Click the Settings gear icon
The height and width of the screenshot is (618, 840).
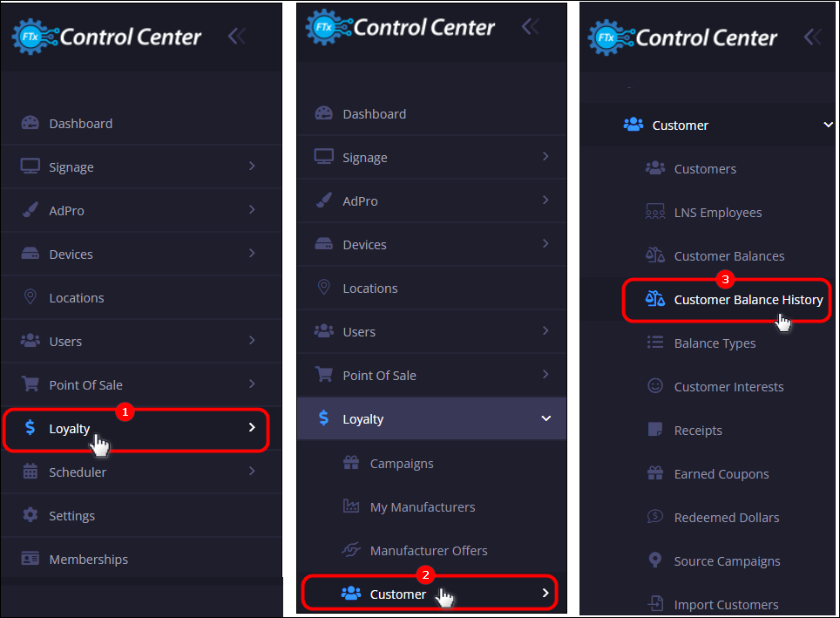[x=30, y=515]
